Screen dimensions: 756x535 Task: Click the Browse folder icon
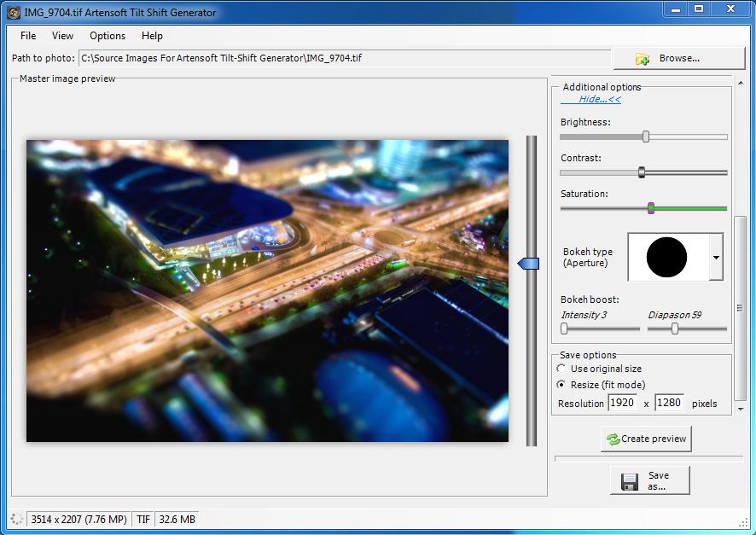click(643, 59)
